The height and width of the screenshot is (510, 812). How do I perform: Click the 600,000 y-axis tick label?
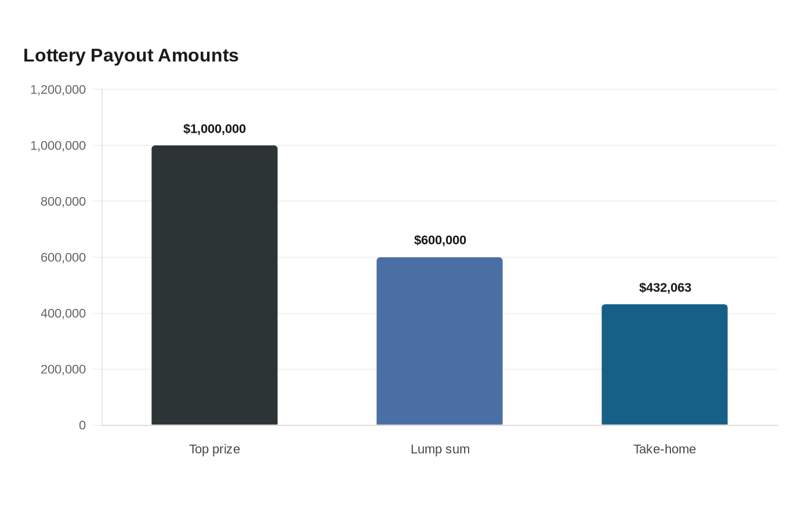coord(63,257)
